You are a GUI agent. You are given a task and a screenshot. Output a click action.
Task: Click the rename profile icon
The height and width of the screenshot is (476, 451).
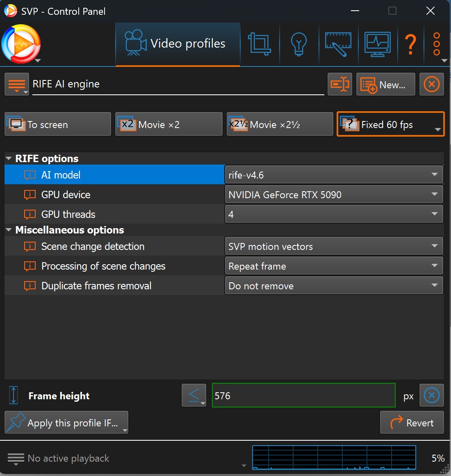click(x=340, y=85)
